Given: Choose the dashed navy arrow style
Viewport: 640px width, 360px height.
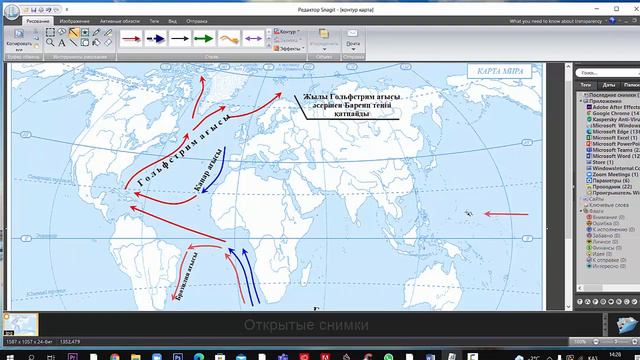Looking at the screenshot, I should [x=156, y=39].
